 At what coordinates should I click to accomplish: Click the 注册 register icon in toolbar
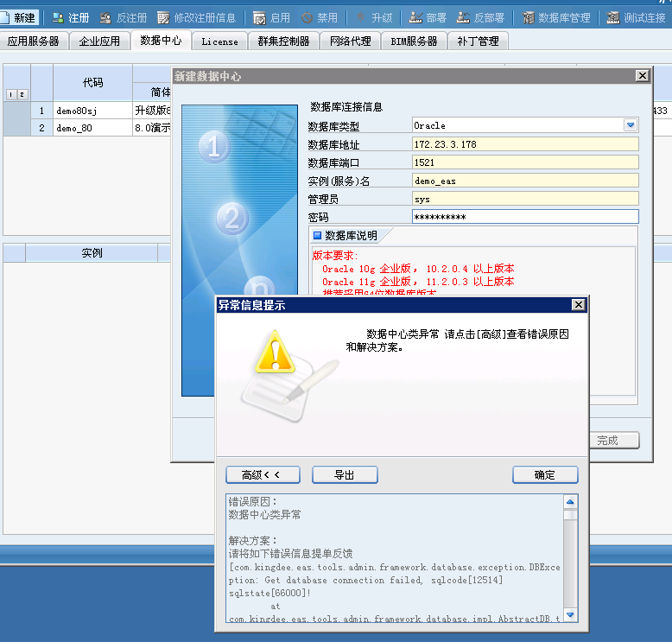[57, 18]
